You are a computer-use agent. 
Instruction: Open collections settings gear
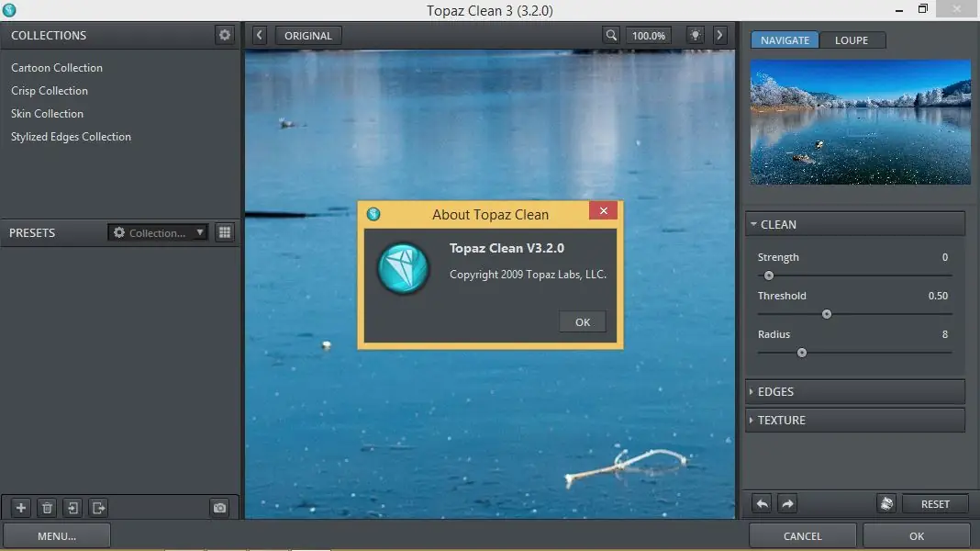click(225, 35)
